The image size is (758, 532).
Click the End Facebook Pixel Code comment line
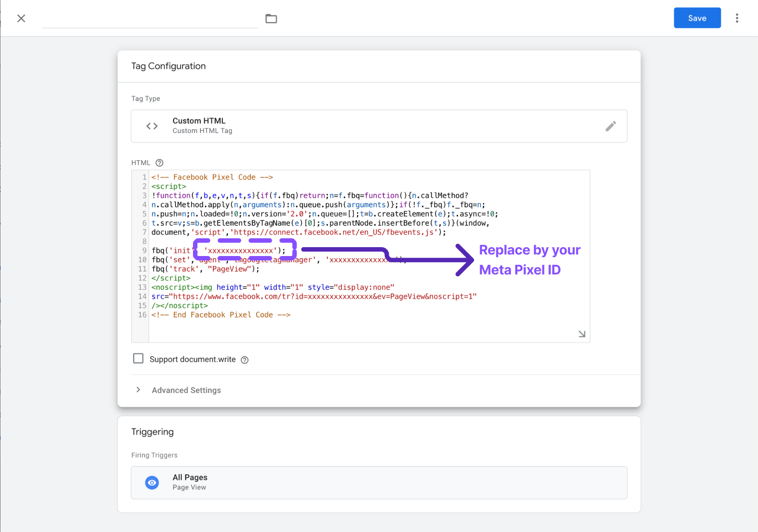tap(221, 315)
